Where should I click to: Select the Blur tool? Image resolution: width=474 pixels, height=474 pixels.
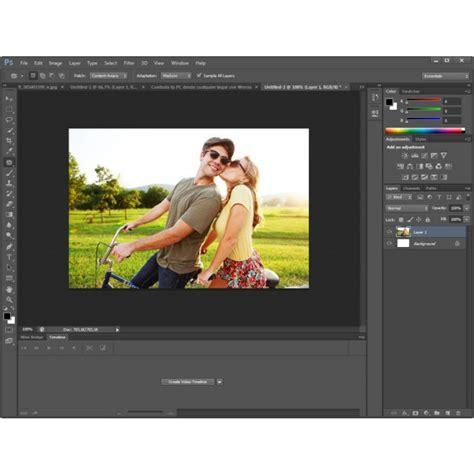[9, 225]
